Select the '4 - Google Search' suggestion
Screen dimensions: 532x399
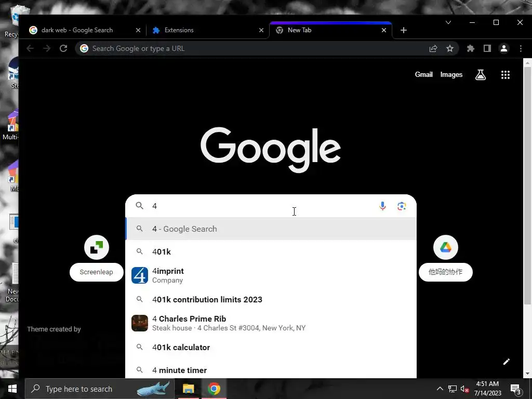pyautogui.click(x=271, y=229)
